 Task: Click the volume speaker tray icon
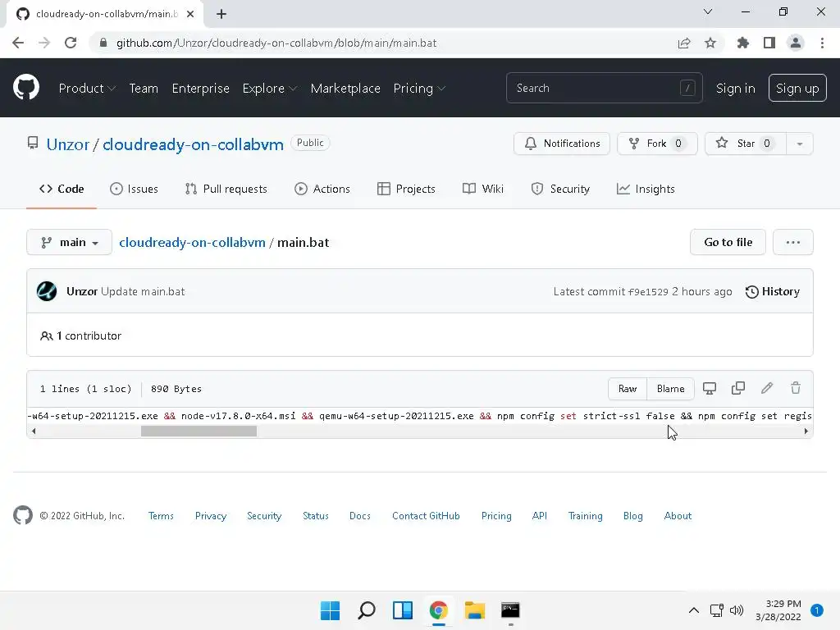[737, 610]
